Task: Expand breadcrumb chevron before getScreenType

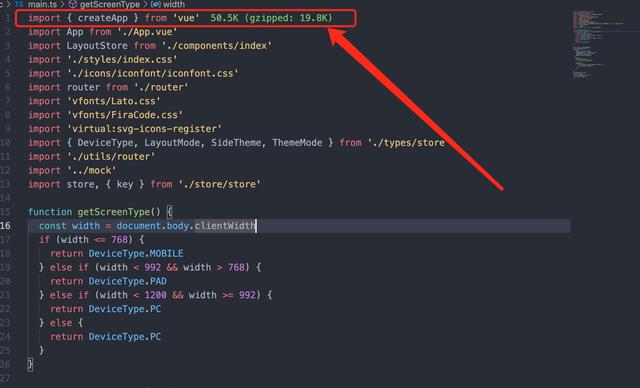Action: pos(62,4)
